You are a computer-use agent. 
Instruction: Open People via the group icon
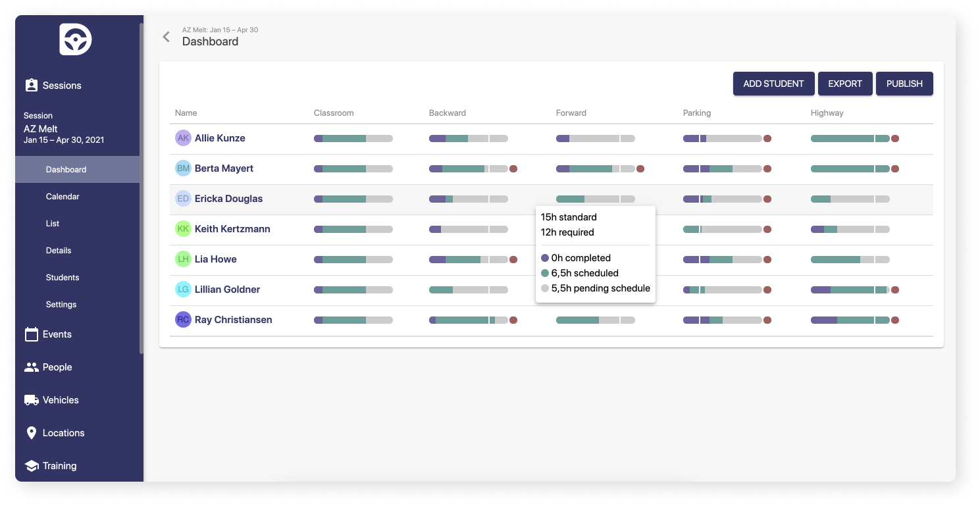click(x=31, y=367)
